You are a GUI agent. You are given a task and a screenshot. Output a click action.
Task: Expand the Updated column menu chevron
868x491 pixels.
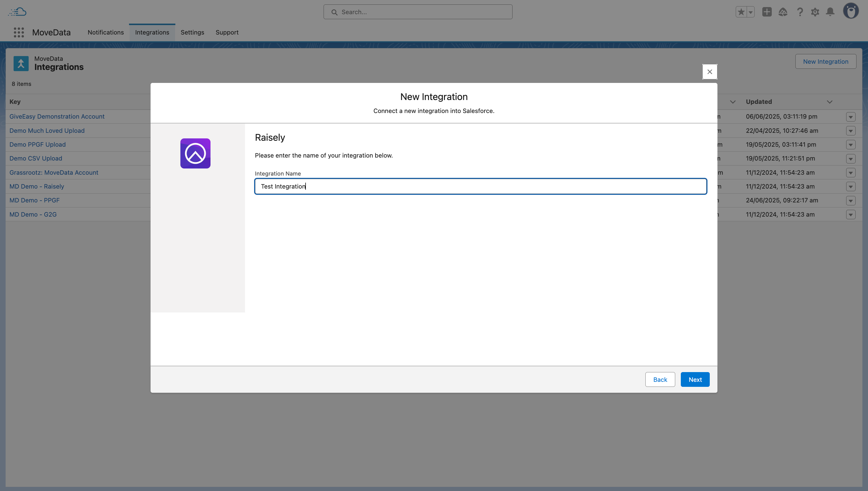click(830, 102)
